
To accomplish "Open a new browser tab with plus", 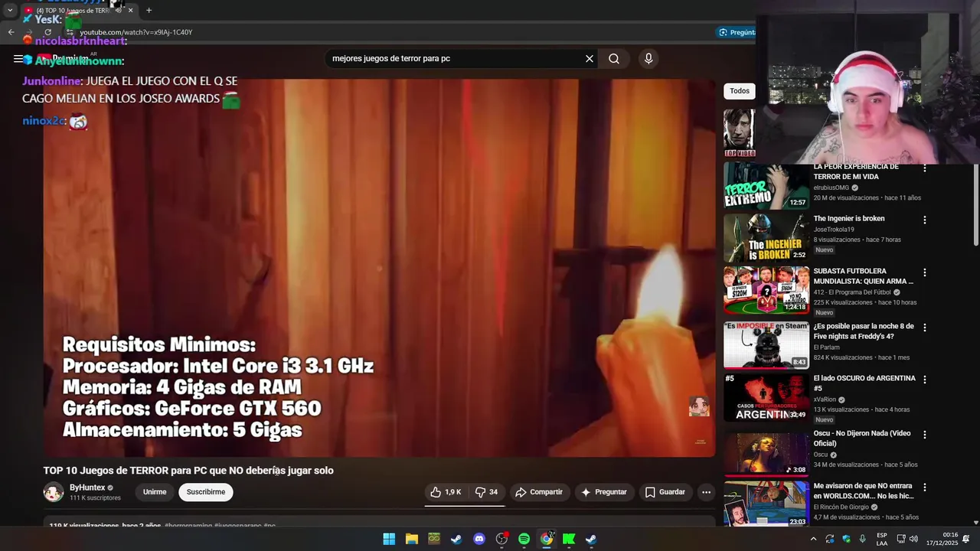I will tap(149, 10).
